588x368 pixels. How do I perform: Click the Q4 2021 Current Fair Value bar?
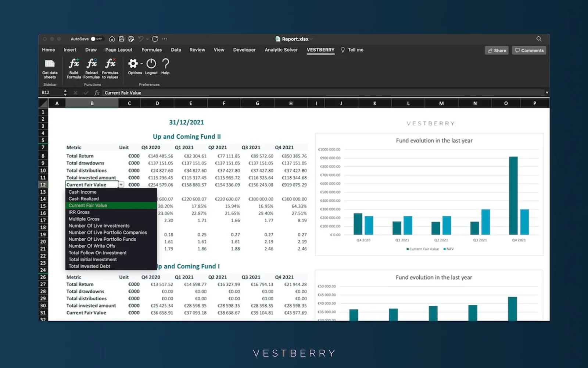point(513,196)
